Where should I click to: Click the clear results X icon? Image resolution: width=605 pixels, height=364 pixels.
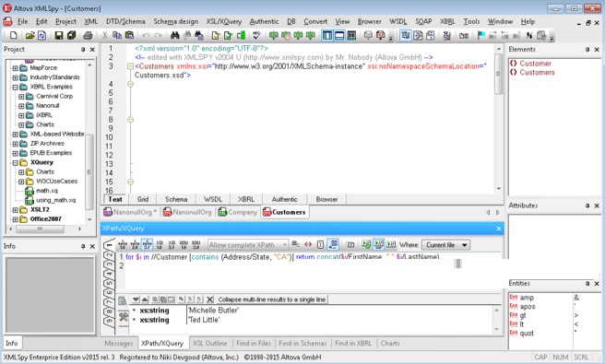pos(210,299)
